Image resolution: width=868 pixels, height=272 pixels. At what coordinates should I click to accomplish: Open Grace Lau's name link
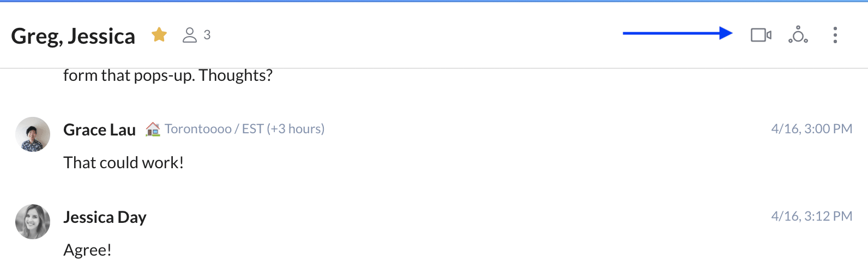[99, 129]
